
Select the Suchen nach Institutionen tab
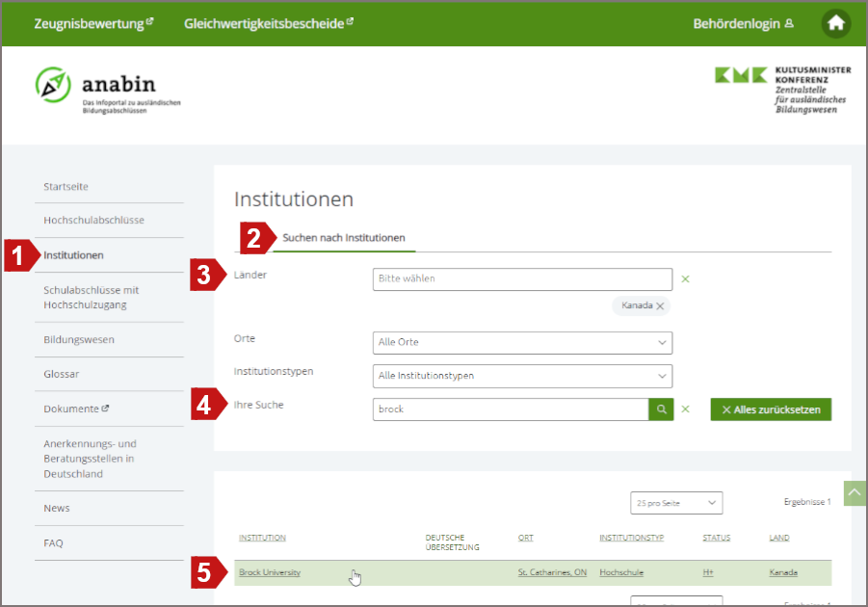(344, 238)
